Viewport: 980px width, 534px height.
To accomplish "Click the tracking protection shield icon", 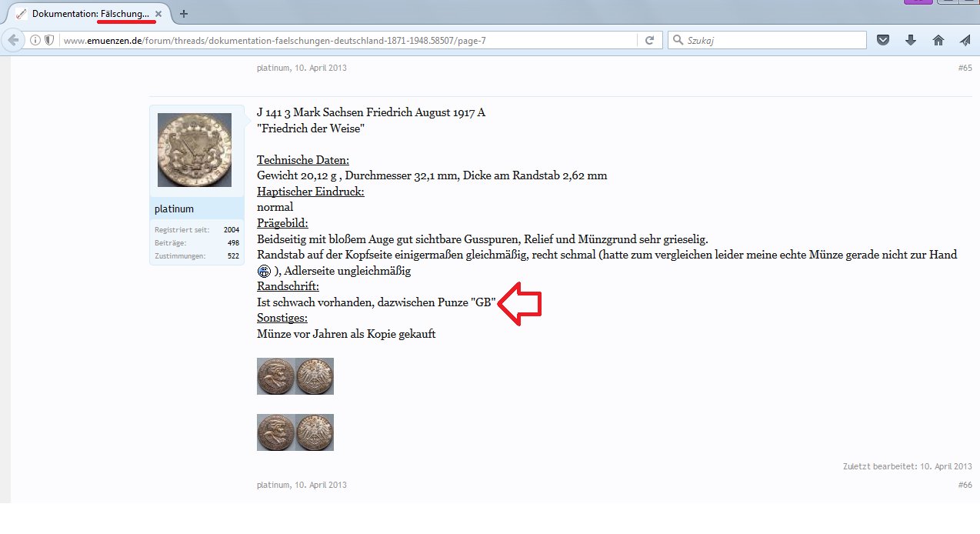I will (49, 40).
